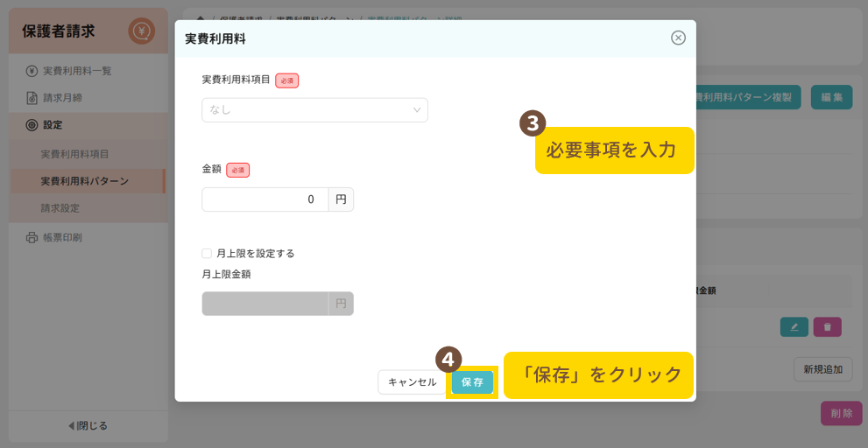Image resolution: width=868 pixels, height=448 pixels.
Task: Open 請求設定 in the sidebar menu
Action: pos(66,208)
